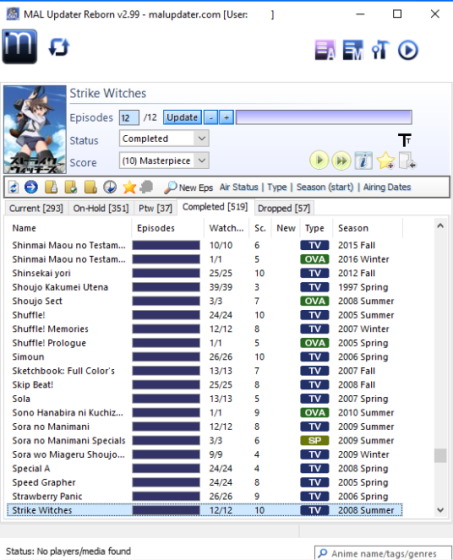Screen dimensions: 453x560
Task: Click the document with arrow icon
Action: (x=407, y=161)
